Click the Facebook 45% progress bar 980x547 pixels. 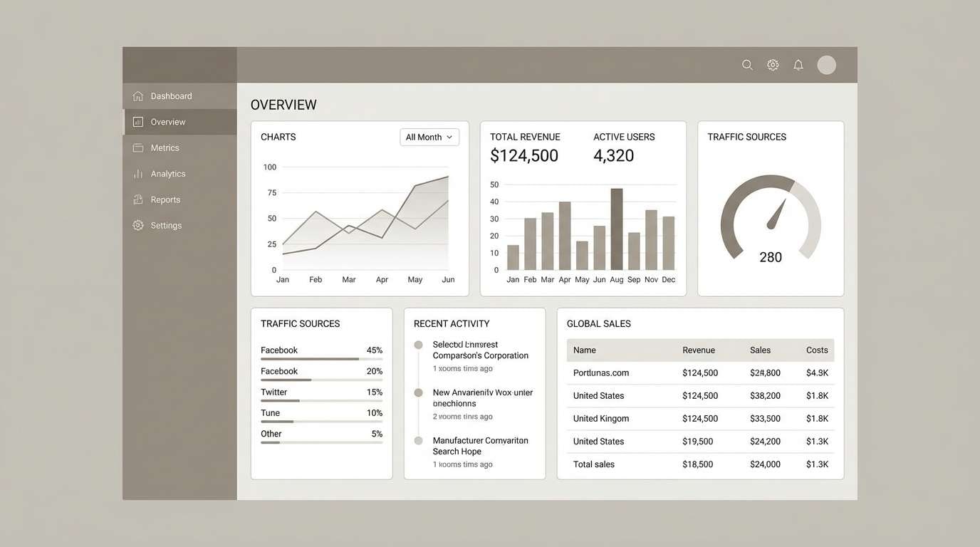click(320, 359)
